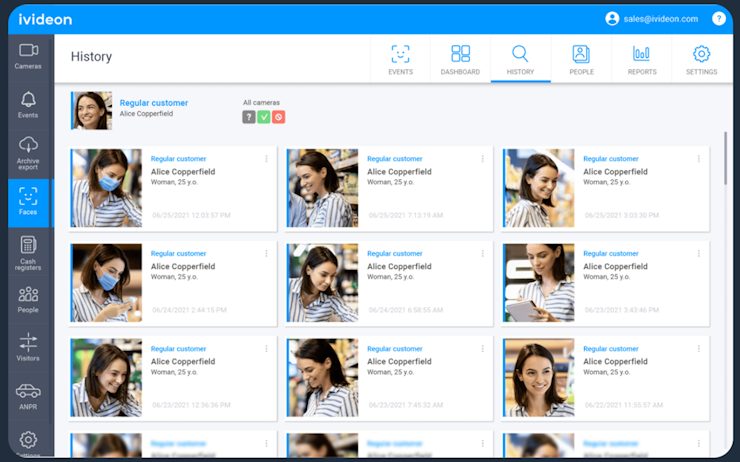Open the REPORTS tab
740x462 pixels.
tap(642, 59)
